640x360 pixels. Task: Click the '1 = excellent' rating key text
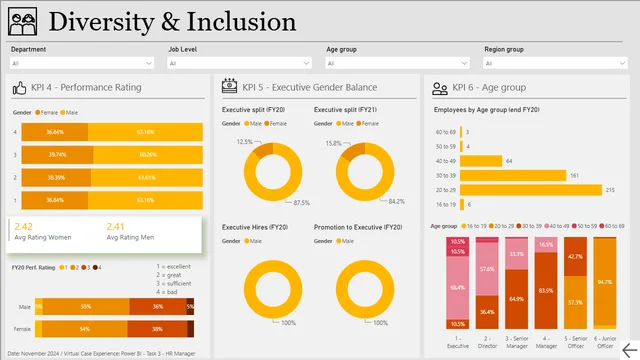[x=173, y=267]
